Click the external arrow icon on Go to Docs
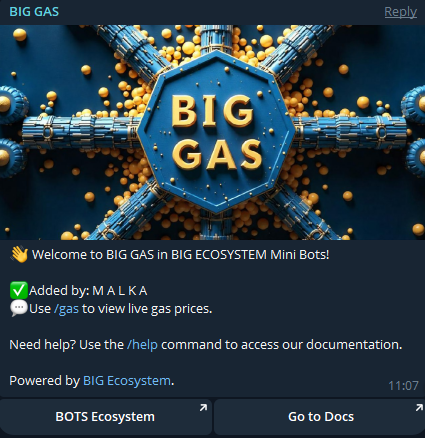This screenshot has height=438, width=425. point(419,407)
